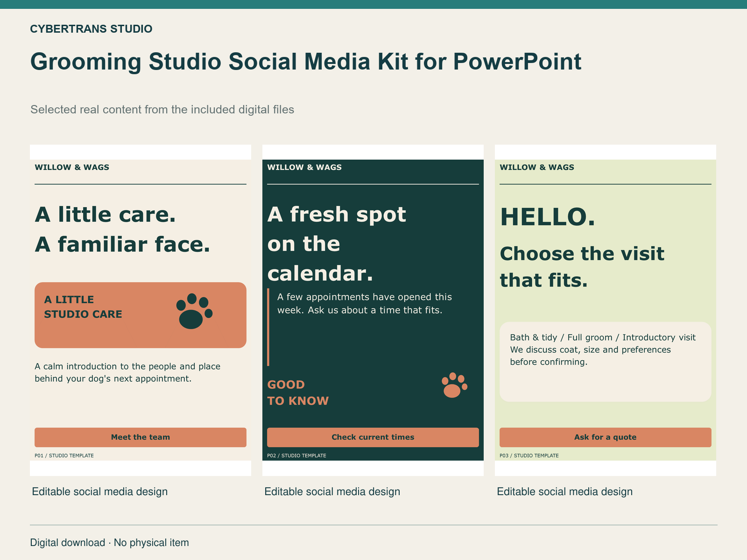Click WILLOW & WAGS on the cream template
The image size is (747, 560).
coord(72,167)
